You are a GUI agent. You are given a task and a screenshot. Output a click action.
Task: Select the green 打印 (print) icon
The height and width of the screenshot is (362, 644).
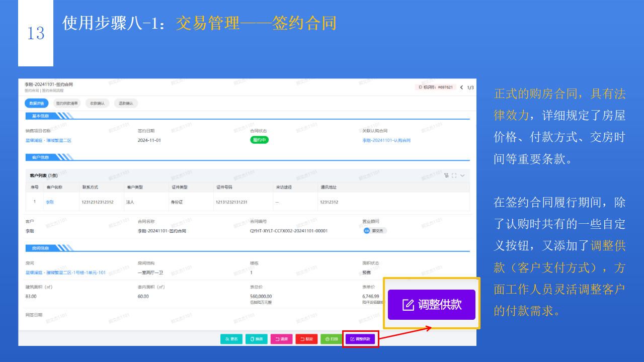(331, 339)
